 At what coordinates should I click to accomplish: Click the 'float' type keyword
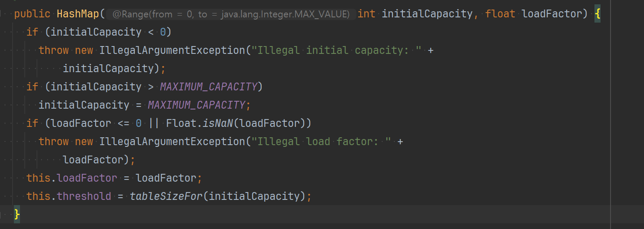(500, 14)
